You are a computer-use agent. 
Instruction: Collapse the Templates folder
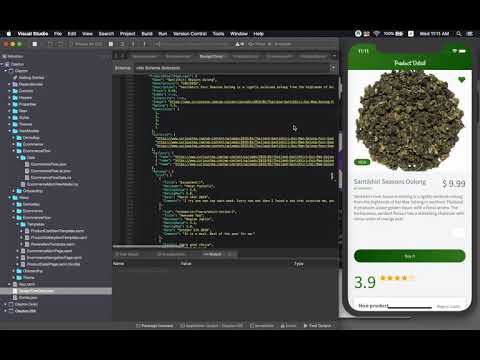18,224
